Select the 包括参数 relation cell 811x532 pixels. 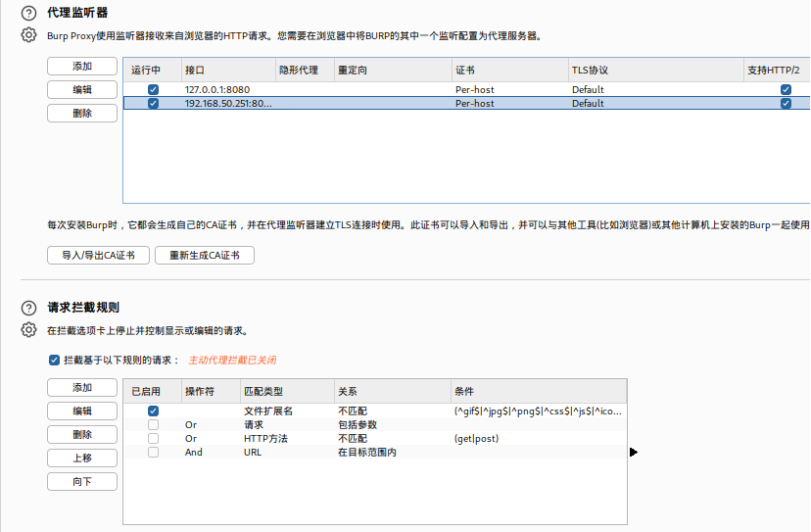coord(393,425)
